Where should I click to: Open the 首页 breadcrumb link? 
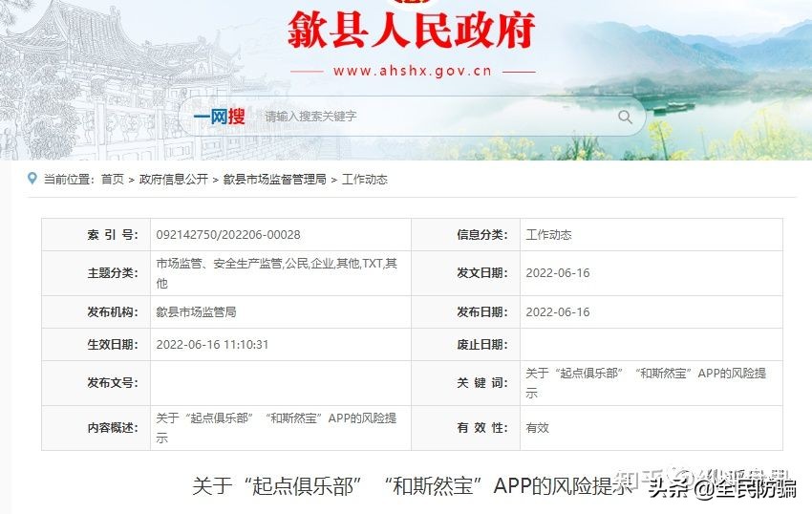[113, 180]
